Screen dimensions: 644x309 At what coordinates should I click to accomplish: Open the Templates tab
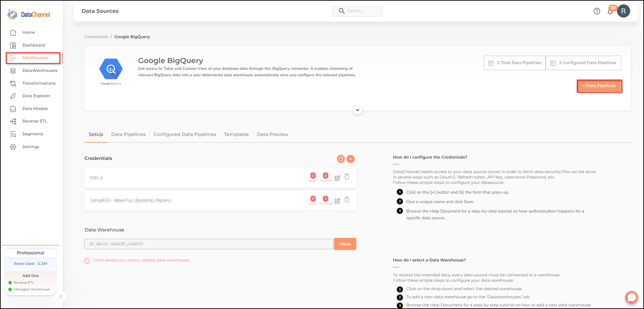[236, 134]
